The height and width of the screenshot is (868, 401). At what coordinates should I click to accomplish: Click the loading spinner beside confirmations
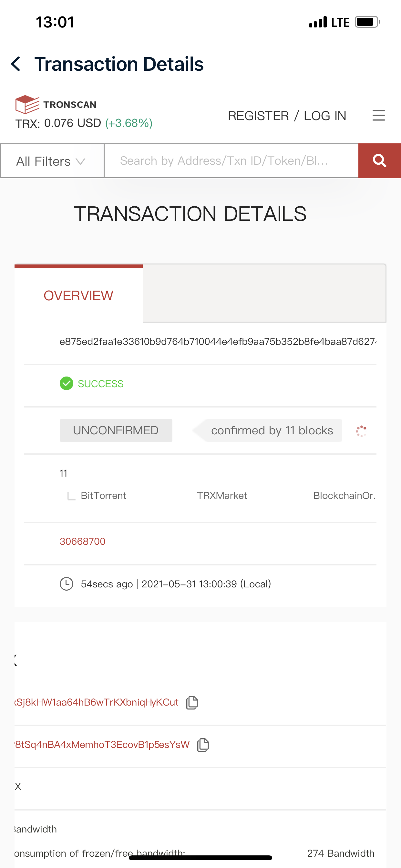pyautogui.click(x=361, y=431)
